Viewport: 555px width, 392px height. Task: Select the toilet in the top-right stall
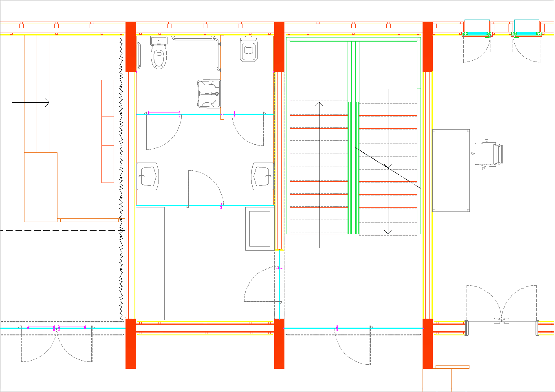[x=249, y=49]
